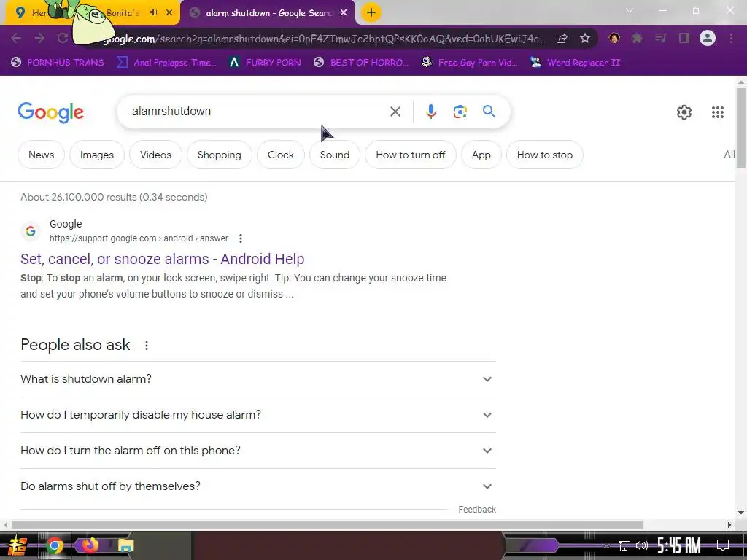This screenshot has width=747, height=560.
Task: Show hidden system tray icons
Action: coord(606,545)
